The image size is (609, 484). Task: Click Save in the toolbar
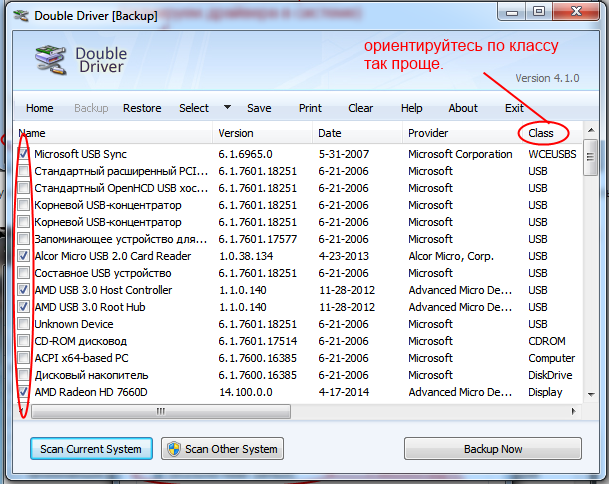pyautogui.click(x=259, y=108)
